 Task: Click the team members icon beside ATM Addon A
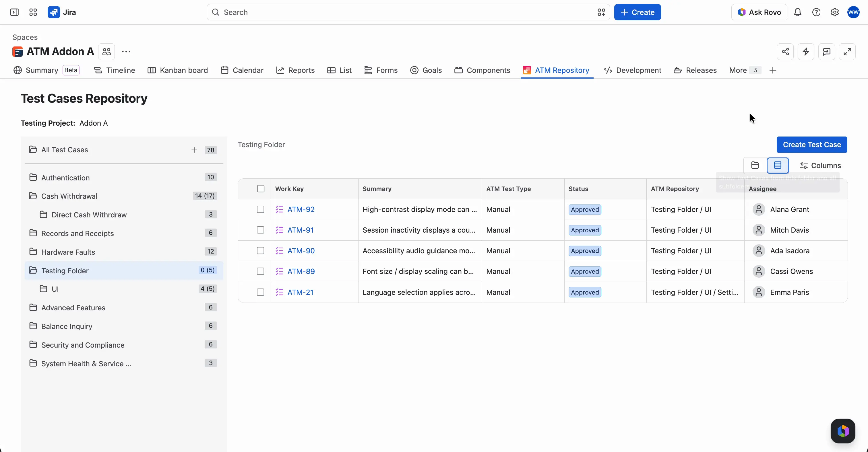tap(106, 52)
